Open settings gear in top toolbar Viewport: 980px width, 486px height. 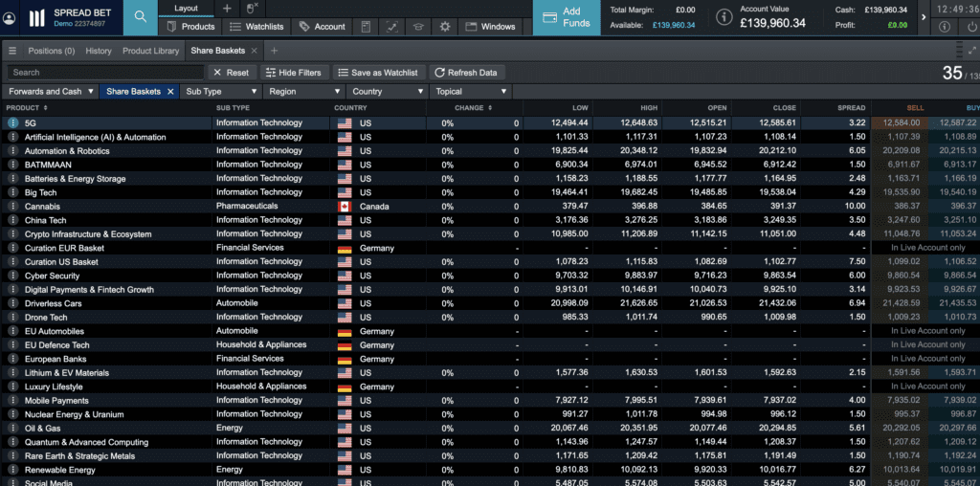tap(444, 26)
